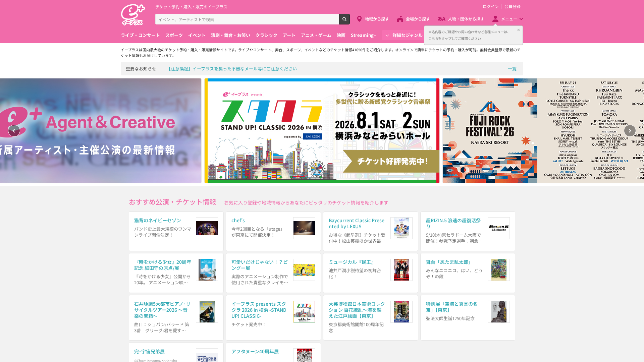
Task: Open イベント category
Action: pos(197,35)
